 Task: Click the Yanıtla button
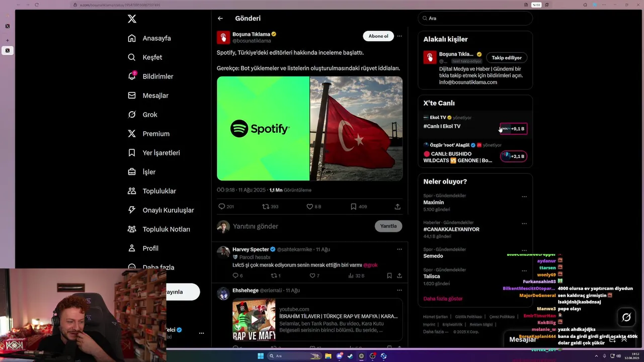(388, 226)
